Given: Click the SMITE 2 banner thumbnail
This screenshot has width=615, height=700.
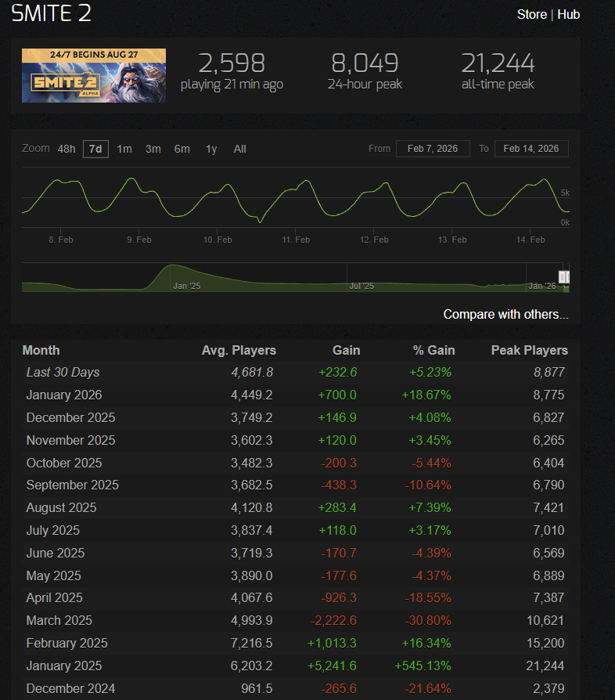Looking at the screenshot, I should (x=94, y=75).
